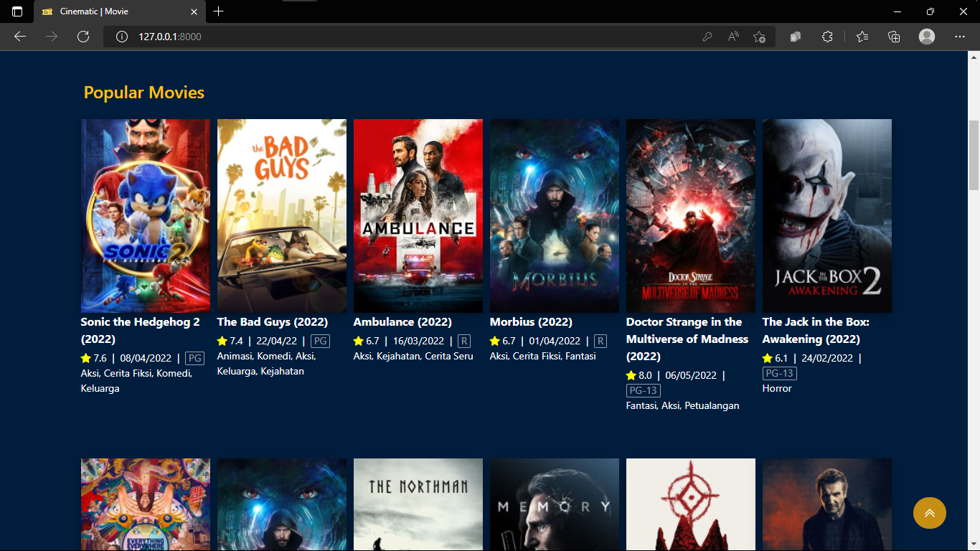Activate Read Aloud icon

pos(733,37)
